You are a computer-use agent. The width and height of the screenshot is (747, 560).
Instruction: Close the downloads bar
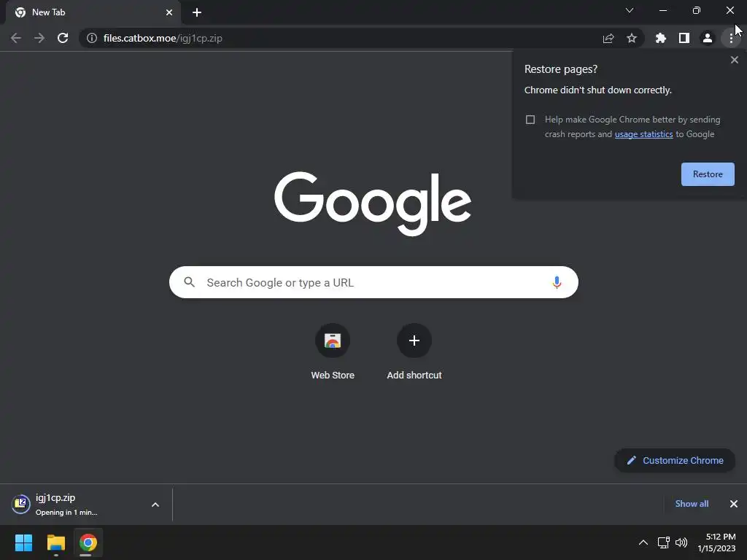[734, 504]
